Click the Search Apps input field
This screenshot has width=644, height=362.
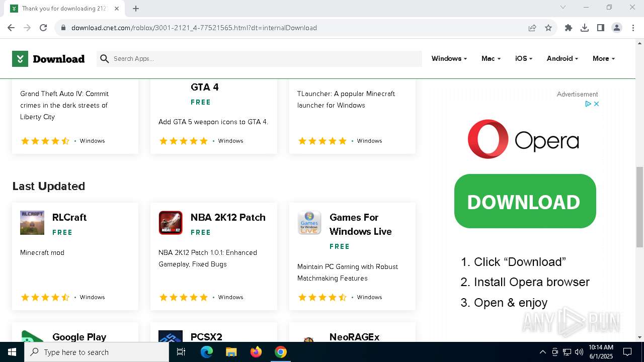259,59
